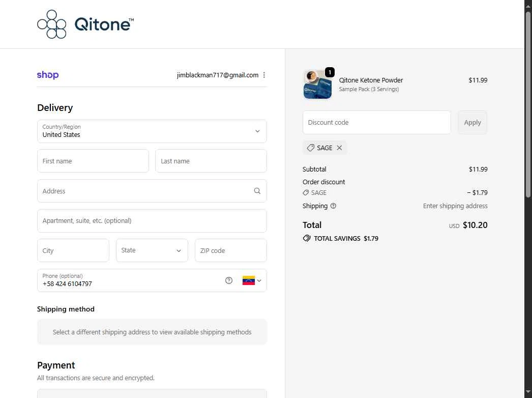The width and height of the screenshot is (532, 398).
Task: Click the Subtotal $11.99 value
Action: coord(478,169)
